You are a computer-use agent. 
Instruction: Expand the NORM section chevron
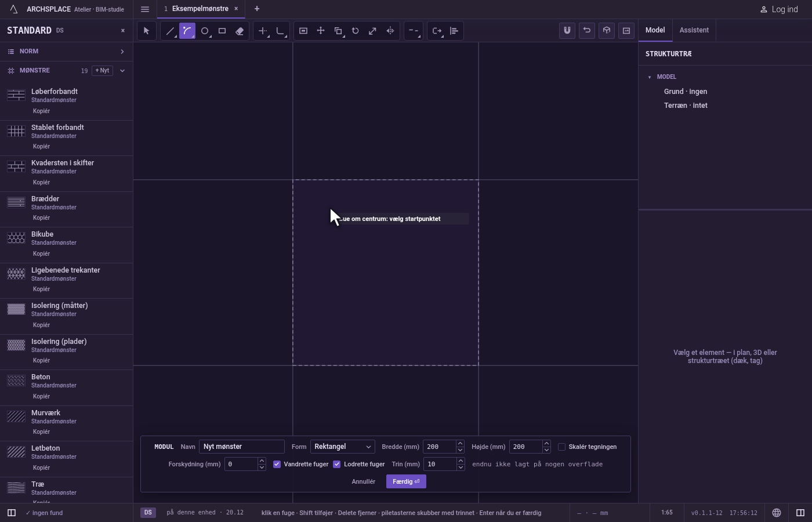click(122, 52)
